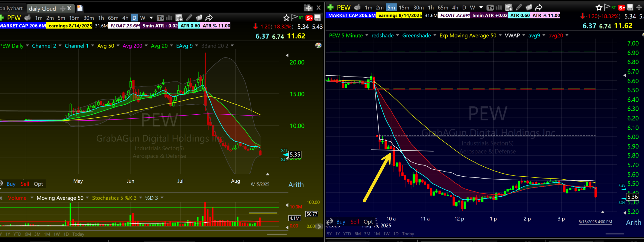Switch daily chart to 65m timeframe
Viewport: 644px width, 242px height.
click(113, 18)
